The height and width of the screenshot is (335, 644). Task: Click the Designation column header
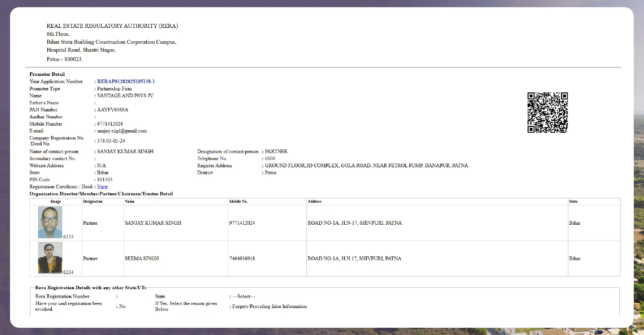[x=92, y=201]
